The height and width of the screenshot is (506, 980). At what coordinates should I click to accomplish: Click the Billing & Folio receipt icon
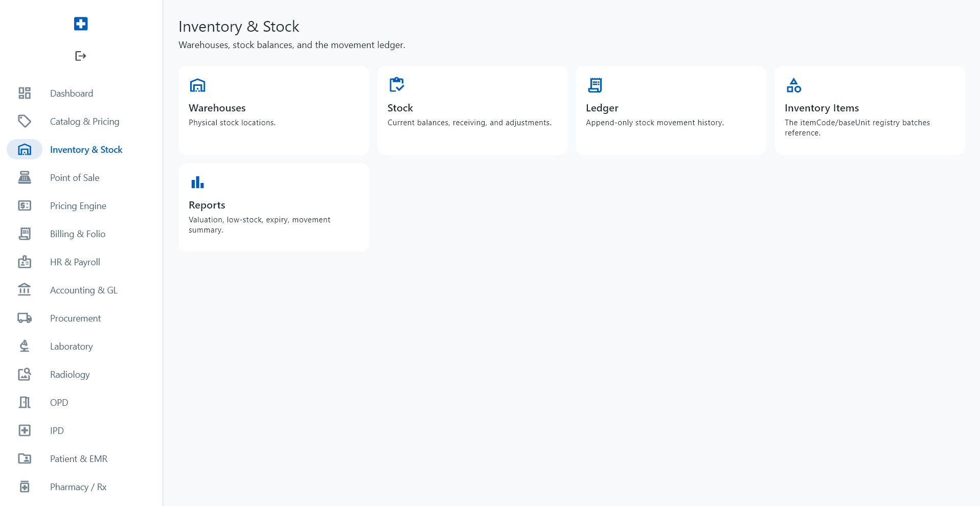tap(25, 234)
